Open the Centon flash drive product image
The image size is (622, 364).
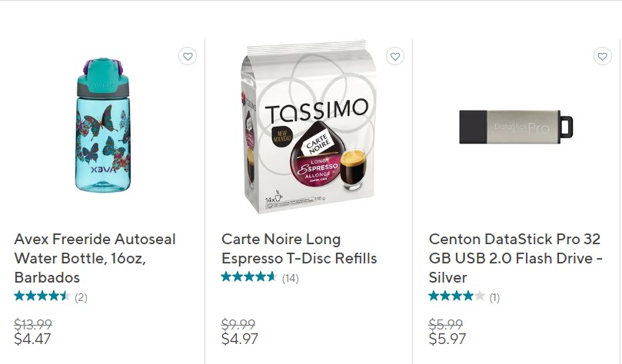point(516,127)
